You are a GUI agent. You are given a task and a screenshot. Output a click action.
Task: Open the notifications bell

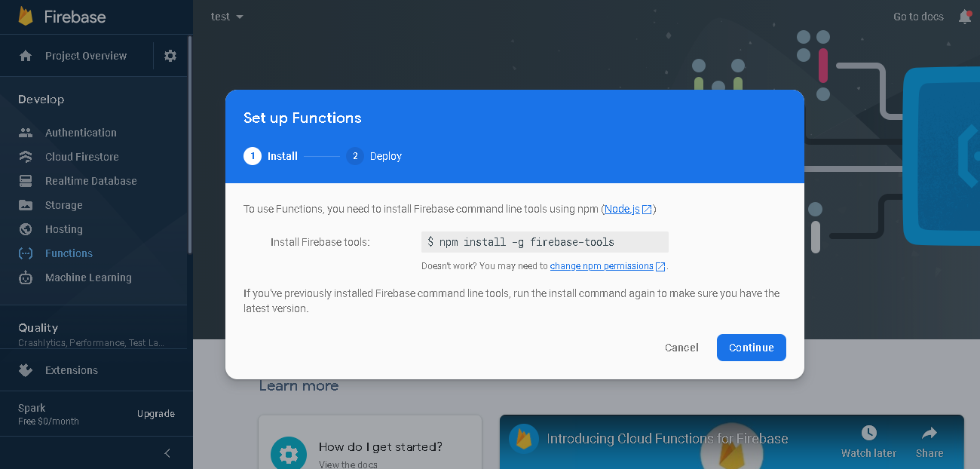pos(965,16)
